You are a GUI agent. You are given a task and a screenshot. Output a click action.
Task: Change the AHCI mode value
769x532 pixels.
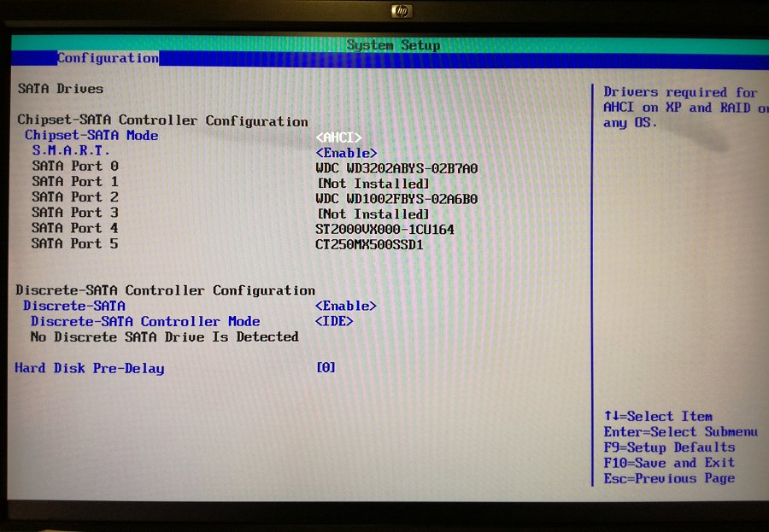pos(339,137)
